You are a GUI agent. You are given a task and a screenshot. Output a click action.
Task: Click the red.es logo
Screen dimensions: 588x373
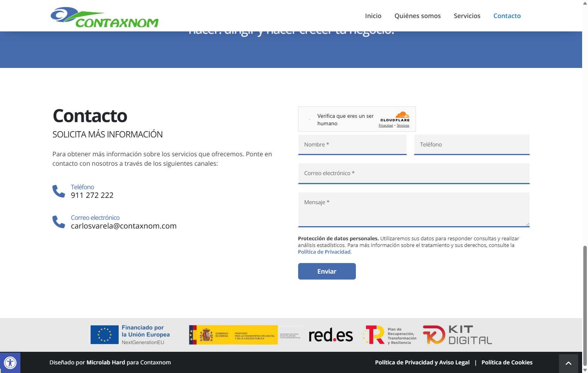click(330, 335)
